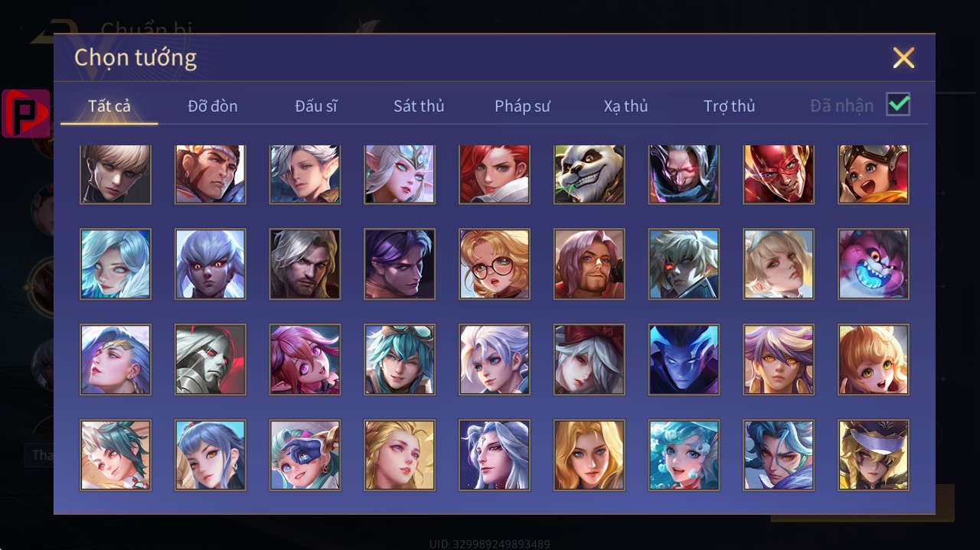Image resolution: width=980 pixels, height=550 pixels.
Task: Switch to the Xạ thủ tab
Action: [626, 106]
